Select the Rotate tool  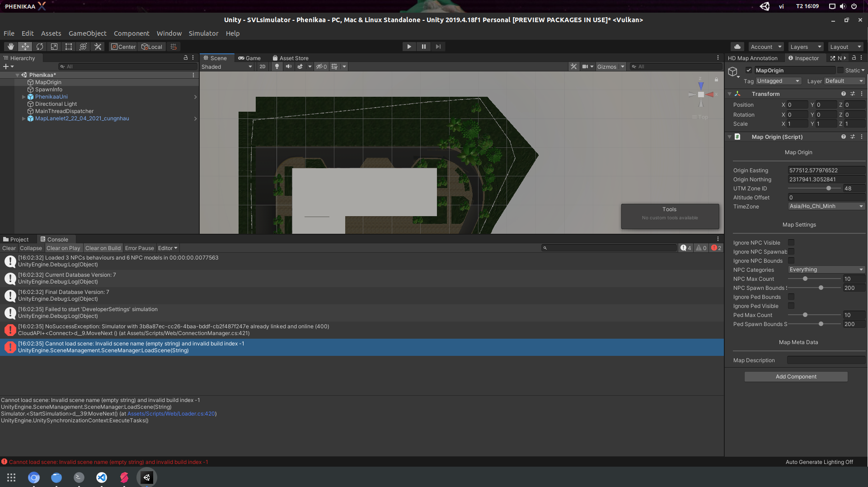point(40,47)
